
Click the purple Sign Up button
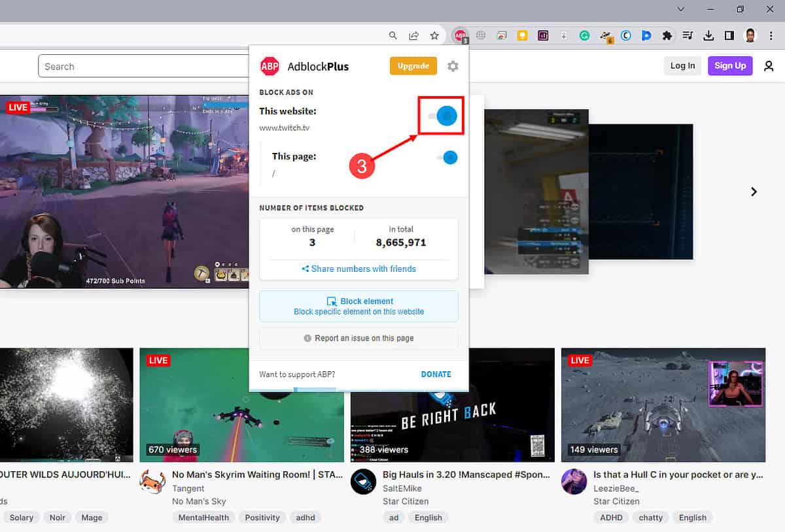point(730,65)
